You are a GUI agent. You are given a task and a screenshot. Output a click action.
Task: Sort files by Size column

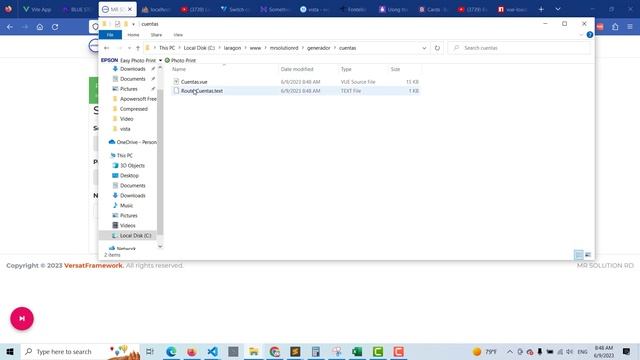pos(396,69)
